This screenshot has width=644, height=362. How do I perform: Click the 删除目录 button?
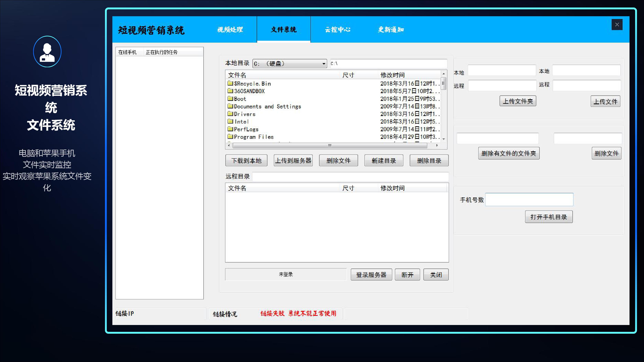[429, 160]
